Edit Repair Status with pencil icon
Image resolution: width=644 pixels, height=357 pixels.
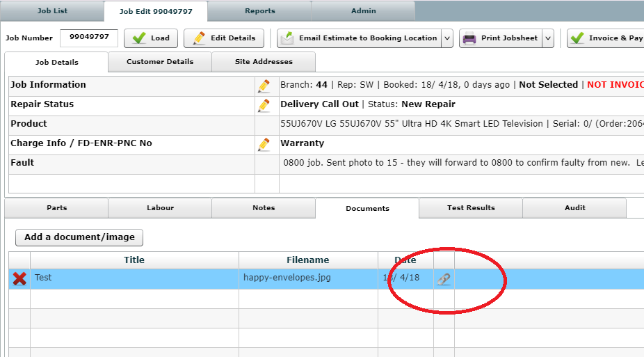[264, 106]
